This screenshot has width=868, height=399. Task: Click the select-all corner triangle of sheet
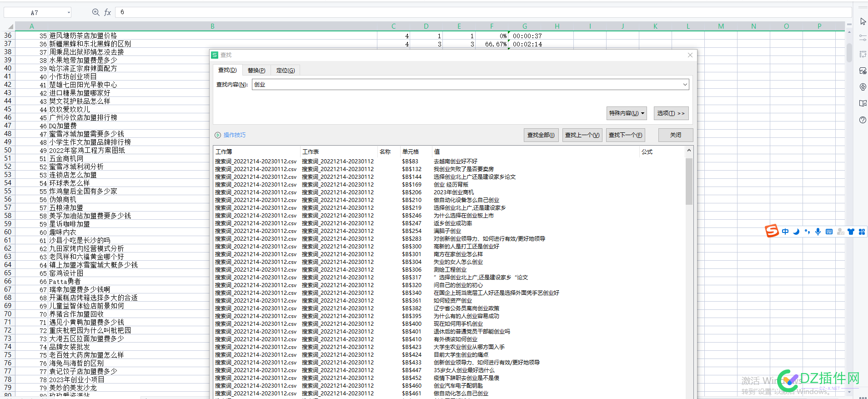coord(10,26)
